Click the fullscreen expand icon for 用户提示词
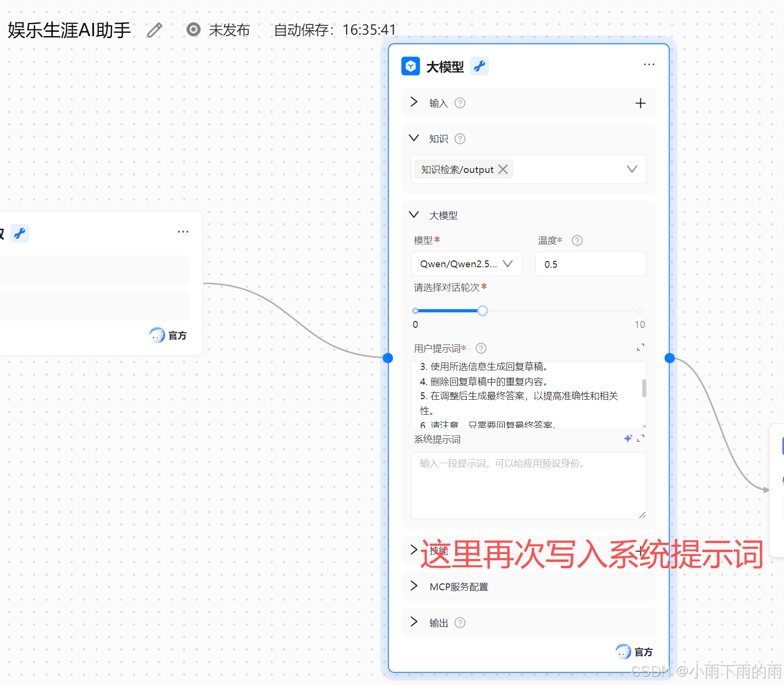The image size is (784, 685). [x=640, y=347]
